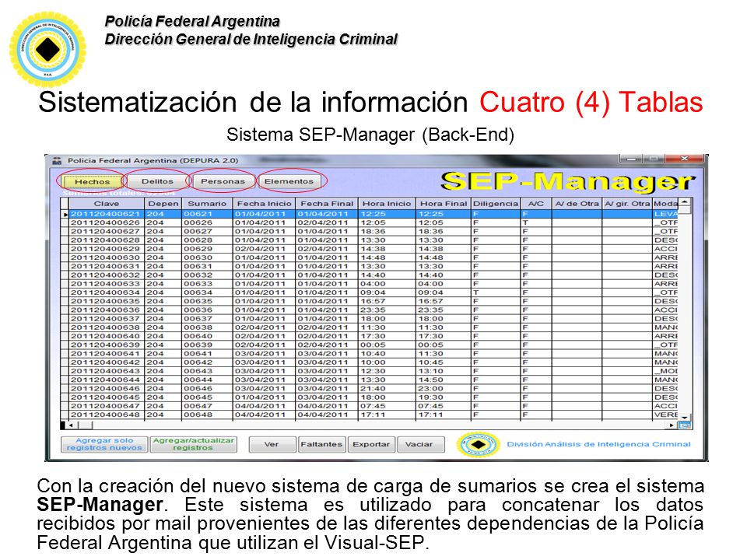Click Hora Final cell 23:00
Viewport: 747px width, 560px height.
(444, 389)
